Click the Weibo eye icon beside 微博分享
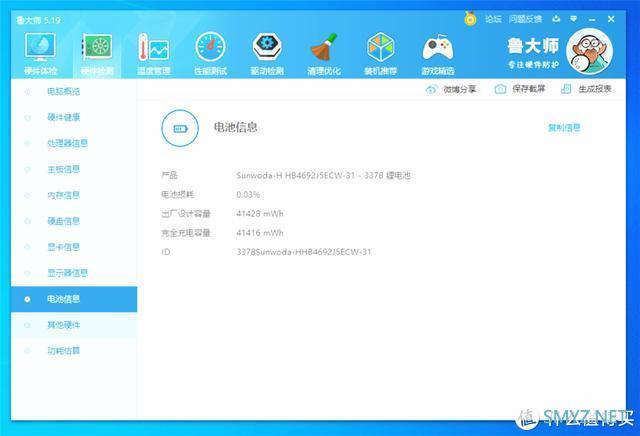This screenshot has width=640, height=436. 431,89
